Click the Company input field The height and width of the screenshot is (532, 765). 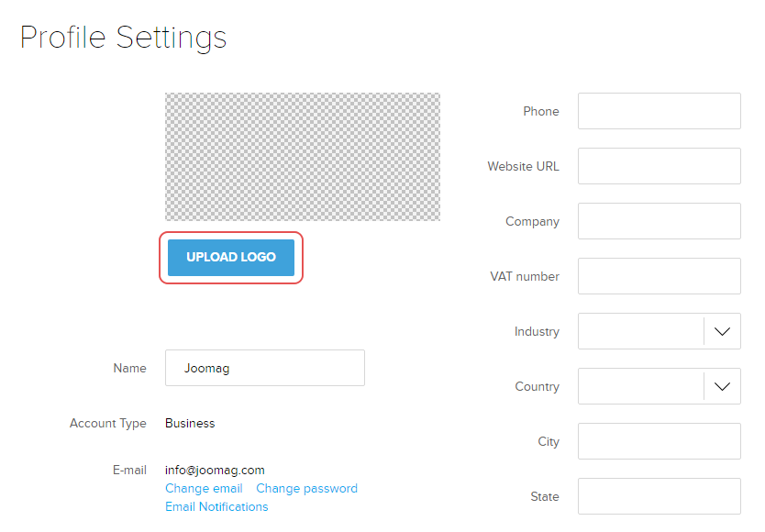click(x=659, y=221)
